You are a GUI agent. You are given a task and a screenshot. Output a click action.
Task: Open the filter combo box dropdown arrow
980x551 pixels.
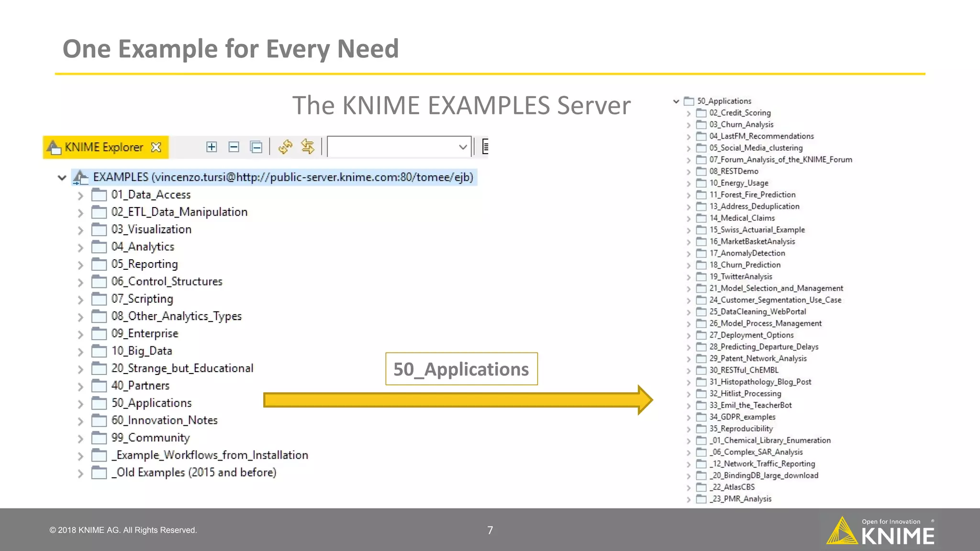point(462,147)
